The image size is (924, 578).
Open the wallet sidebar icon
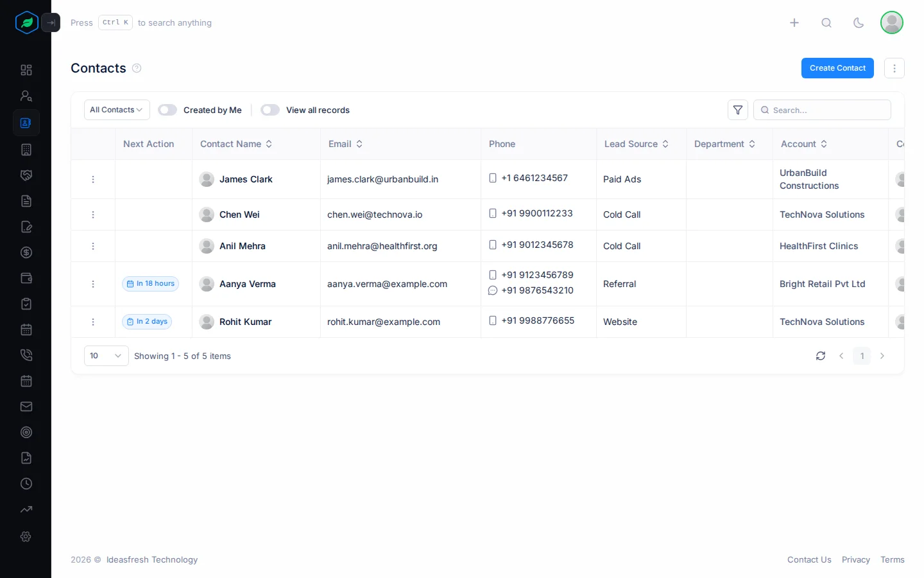26,278
